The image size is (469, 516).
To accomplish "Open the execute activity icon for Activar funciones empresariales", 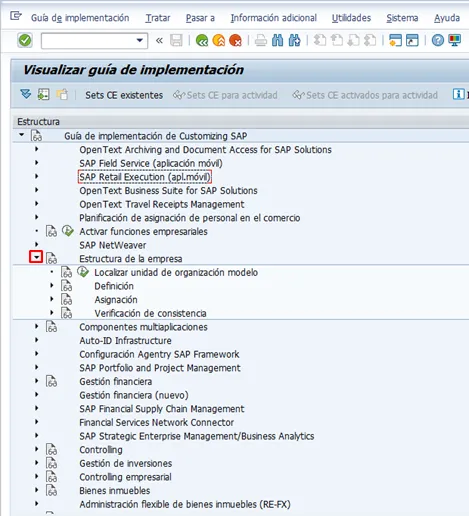I will [x=68, y=231].
